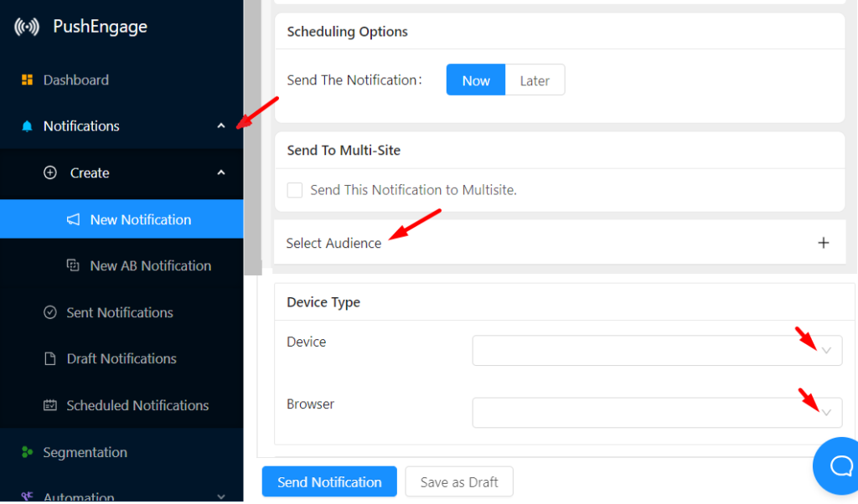Expand the Select Audience section
The image size is (858, 504).
point(560,243)
